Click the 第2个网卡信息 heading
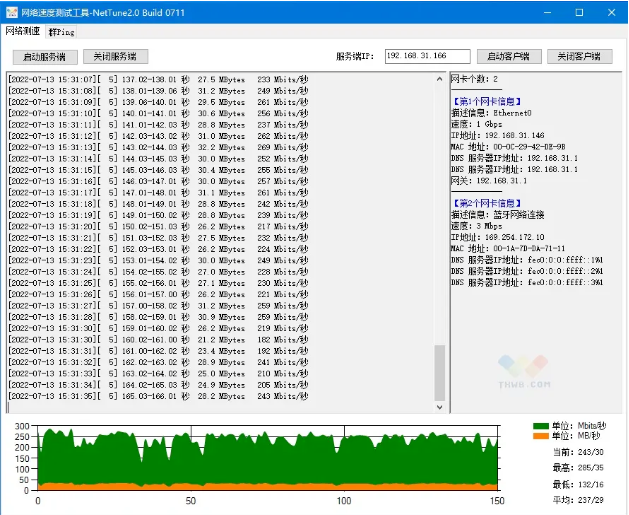Viewport: 629px width, 515px height. (x=487, y=203)
